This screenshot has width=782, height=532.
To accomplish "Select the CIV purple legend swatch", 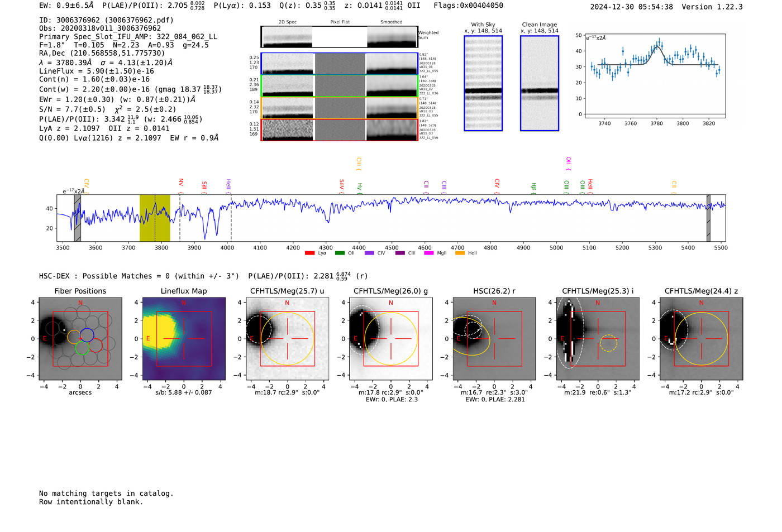I will [x=369, y=253].
